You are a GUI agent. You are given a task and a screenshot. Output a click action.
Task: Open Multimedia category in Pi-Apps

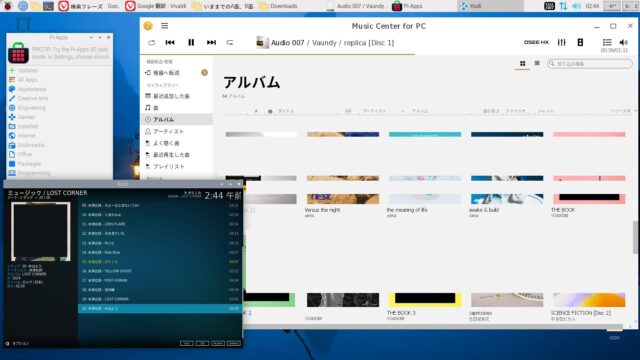[60, 145]
